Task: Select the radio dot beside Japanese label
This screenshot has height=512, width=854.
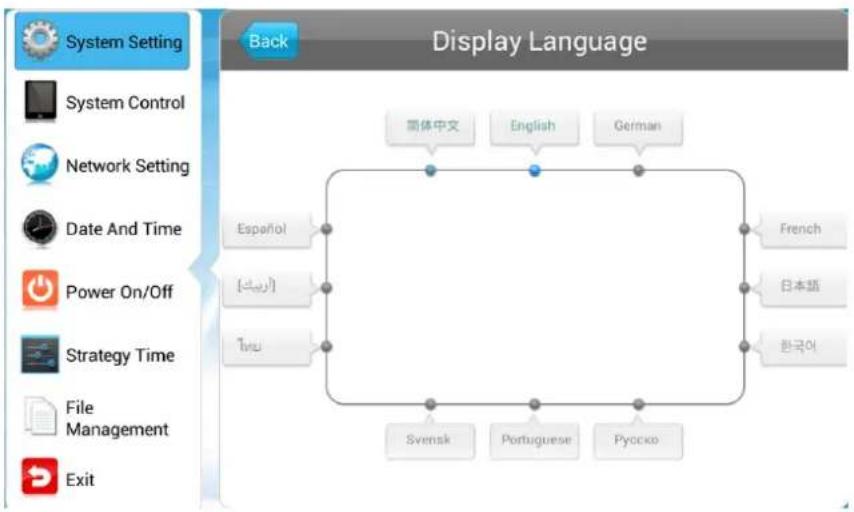Action: click(x=745, y=288)
